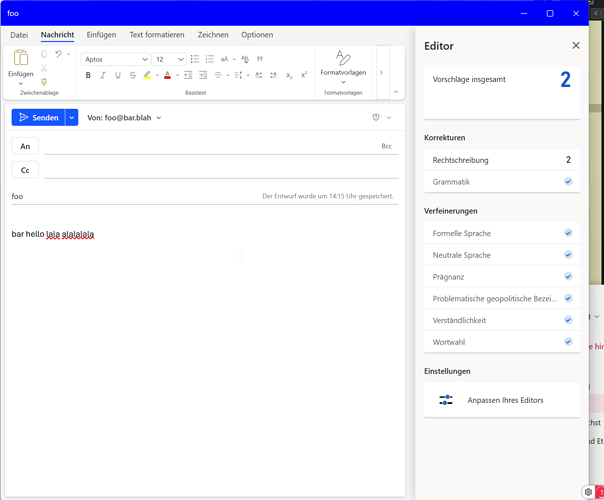
Task: Open the Von sender dropdown
Action: [x=159, y=118]
